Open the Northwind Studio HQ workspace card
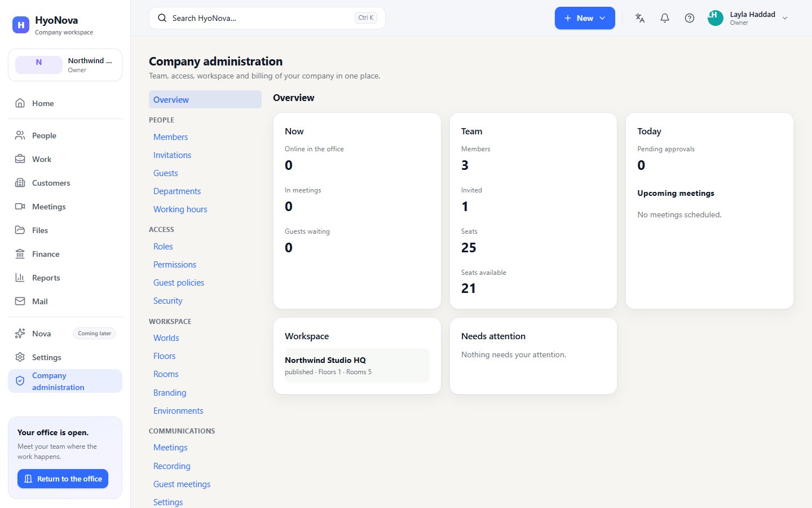Image resolution: width=812 pixels, height=508 pixels. 357,365
